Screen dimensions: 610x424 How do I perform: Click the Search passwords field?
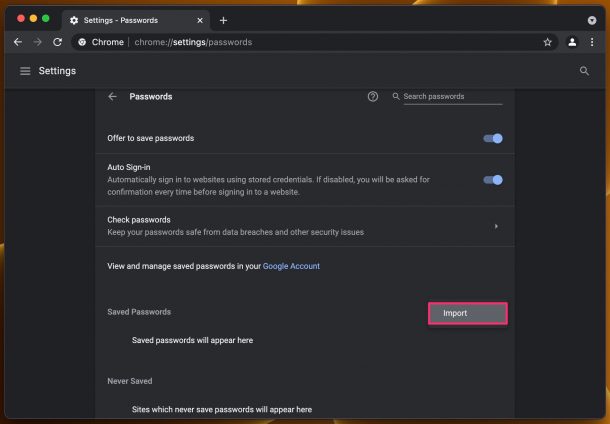point(452,96)
